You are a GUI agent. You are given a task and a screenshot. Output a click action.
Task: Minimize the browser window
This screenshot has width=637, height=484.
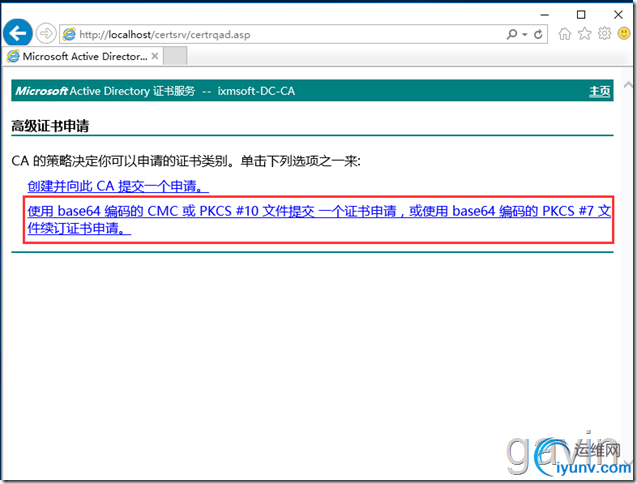tap(544, 15)
